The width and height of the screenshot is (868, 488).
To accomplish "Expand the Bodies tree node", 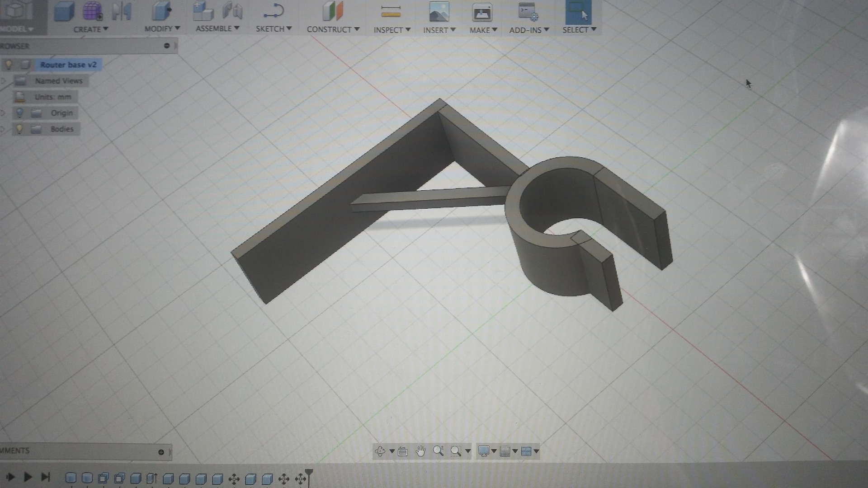I will 3,129.
